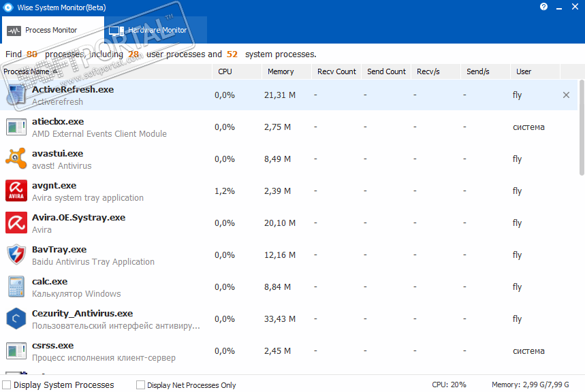
Task: Sort by the Send/s column header
Action: (x=486, y=71)
